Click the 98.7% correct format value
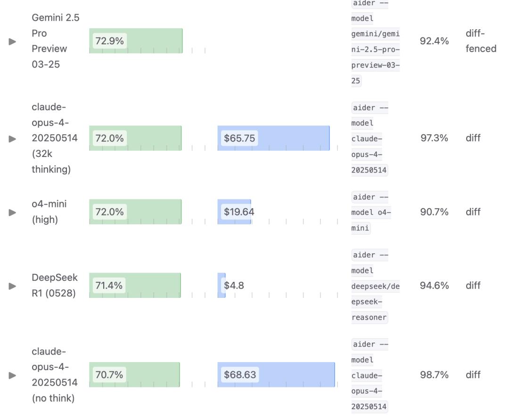Viewport: 509px width, 420px height. point(434,375)
